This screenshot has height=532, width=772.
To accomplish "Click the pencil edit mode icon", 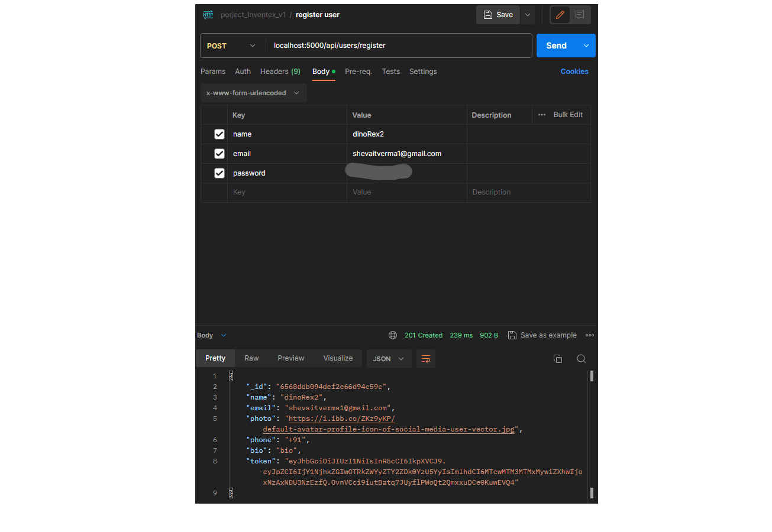I will point(560,15).
